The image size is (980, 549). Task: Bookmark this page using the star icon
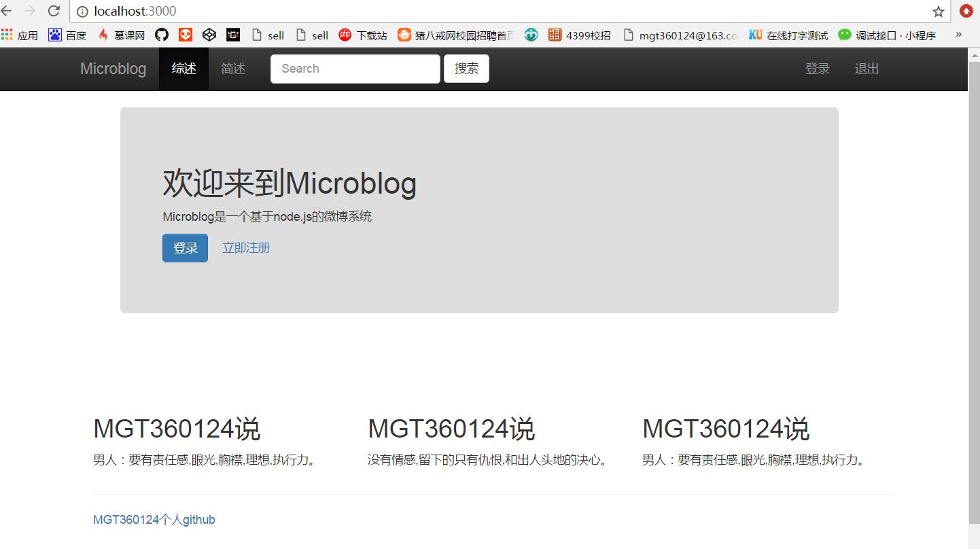[938, 11]
